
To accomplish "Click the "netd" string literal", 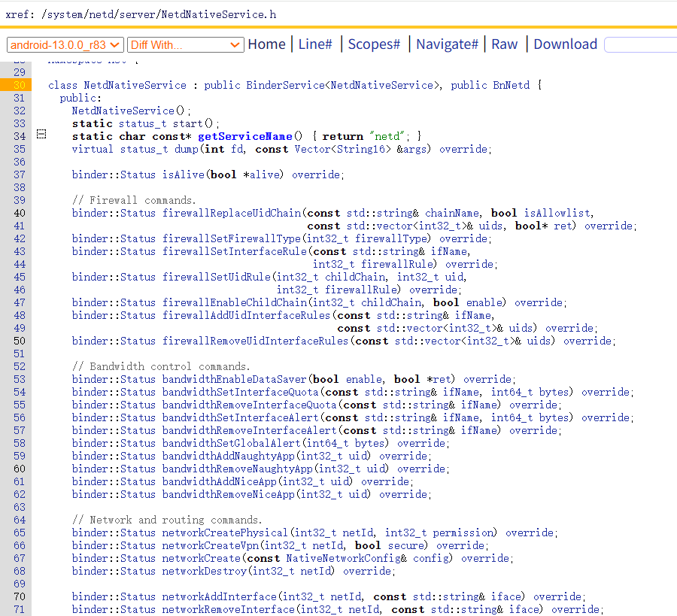I will (387, 136).
